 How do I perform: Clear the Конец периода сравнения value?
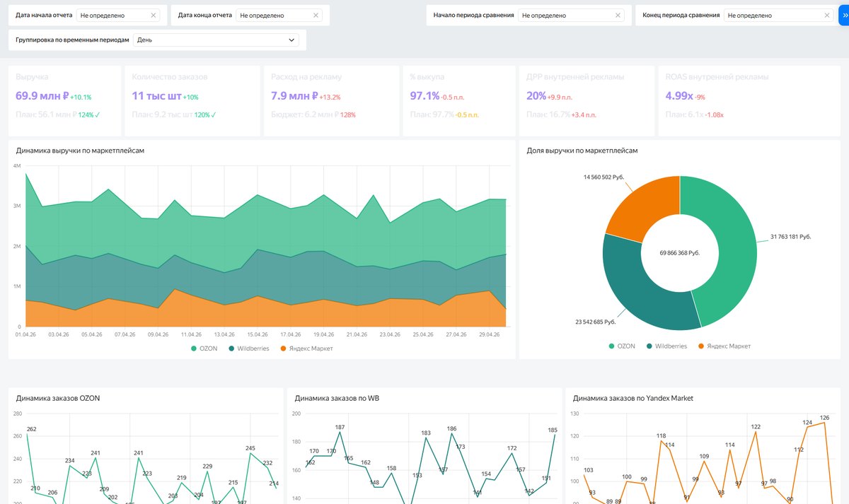point(826,15)
